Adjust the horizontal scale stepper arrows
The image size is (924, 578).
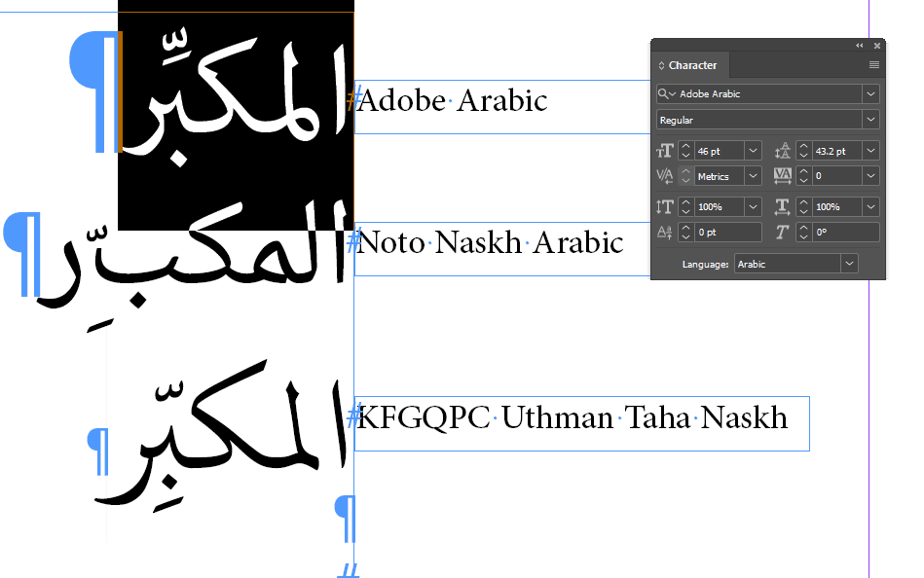click(x=803, y=207)
